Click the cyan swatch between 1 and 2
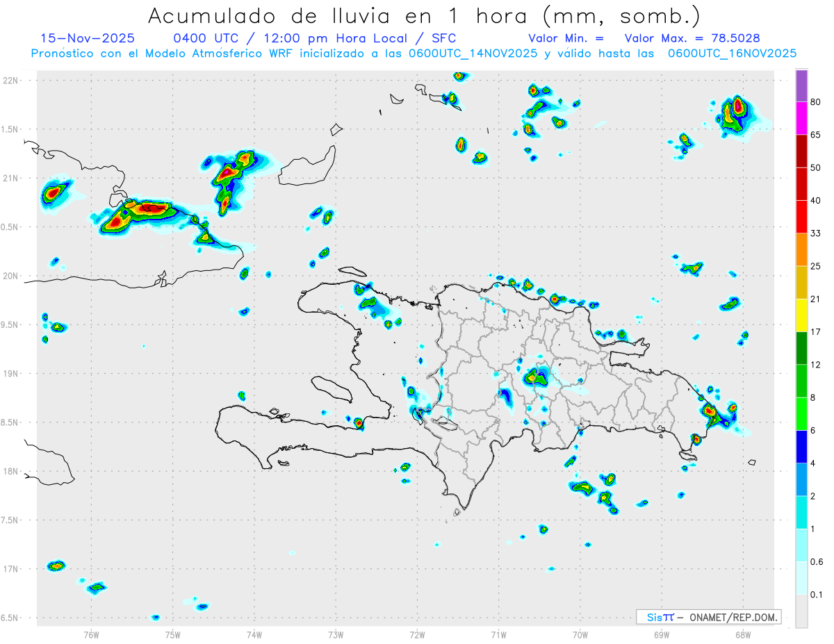Viewport: 834px width, 644px height. pos(801,513)
